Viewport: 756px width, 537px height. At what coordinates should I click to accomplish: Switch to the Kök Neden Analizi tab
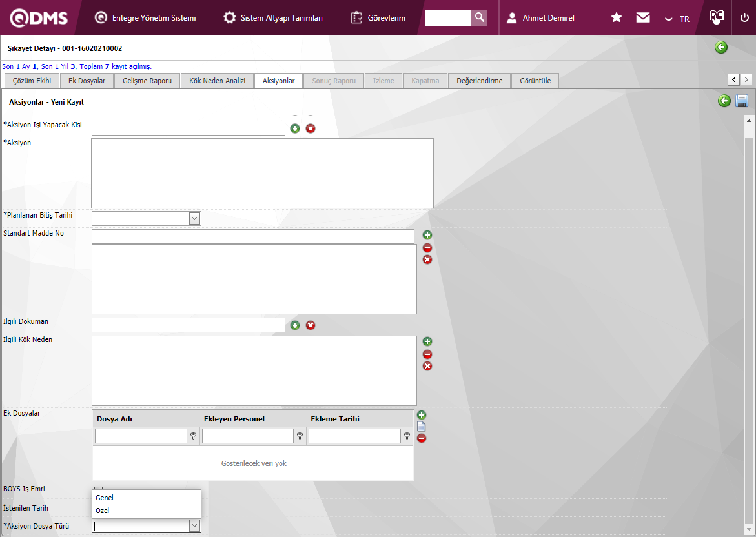pos(217,81)
